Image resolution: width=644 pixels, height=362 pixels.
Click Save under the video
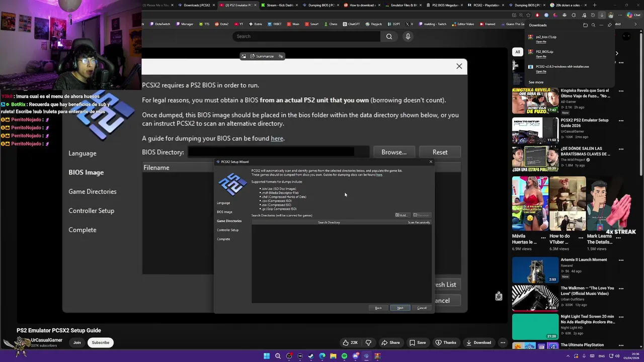click(x=418, y=342)
